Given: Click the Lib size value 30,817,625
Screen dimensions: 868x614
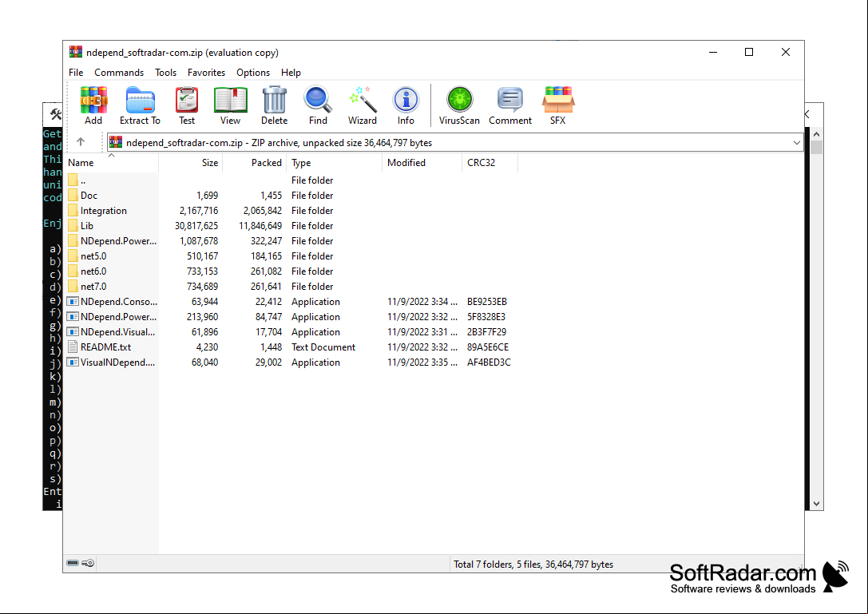Looking at the screenshot, I should click(196, 226).
